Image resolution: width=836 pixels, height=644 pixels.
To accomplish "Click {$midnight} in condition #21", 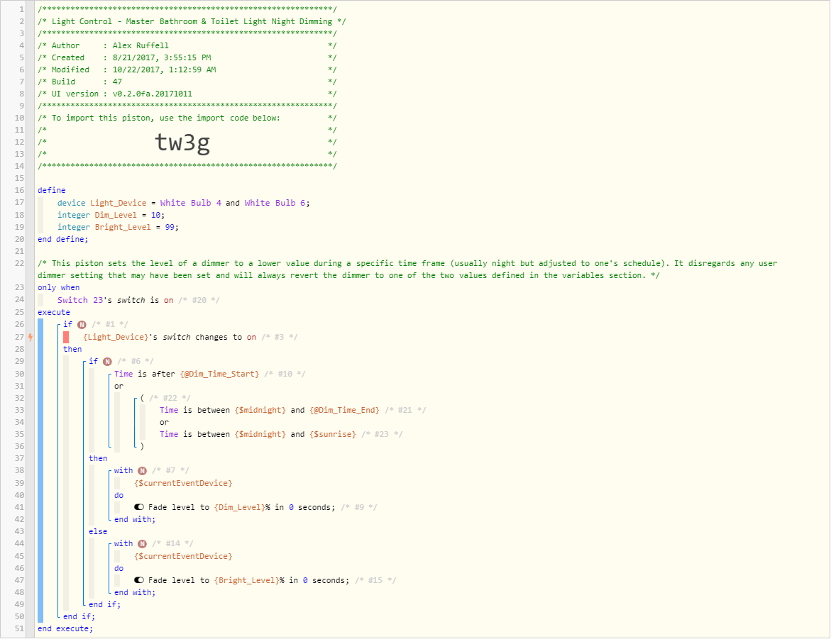I will point(260,410).
